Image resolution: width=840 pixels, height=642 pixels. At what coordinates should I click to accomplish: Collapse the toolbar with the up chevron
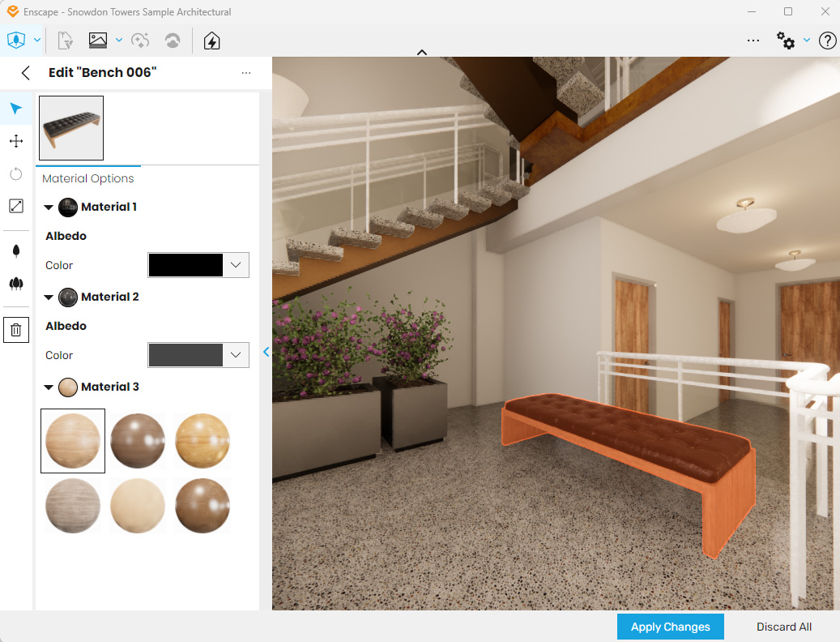coord(422,52)
